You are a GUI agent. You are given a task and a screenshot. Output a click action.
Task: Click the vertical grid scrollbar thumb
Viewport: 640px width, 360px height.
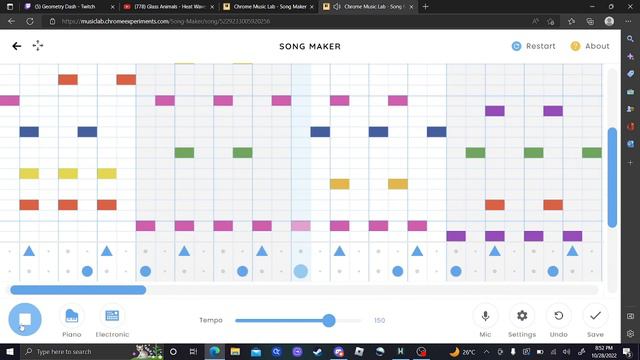pyautogui.click(x=612, y=177)
